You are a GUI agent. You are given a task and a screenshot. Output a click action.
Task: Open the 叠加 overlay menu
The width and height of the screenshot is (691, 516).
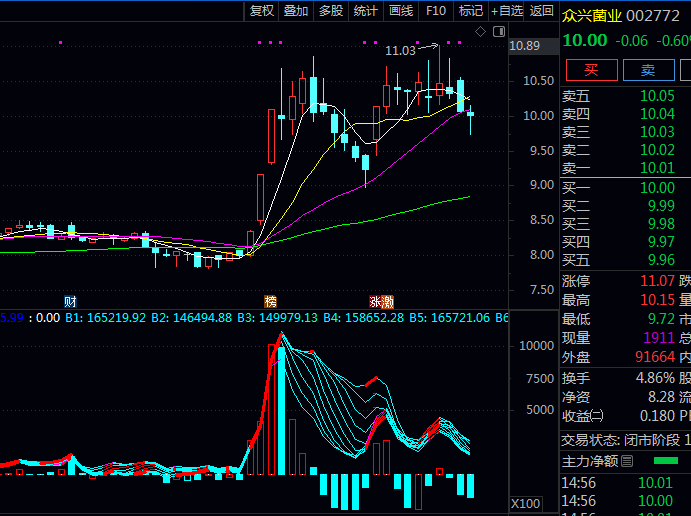point(296,11)
